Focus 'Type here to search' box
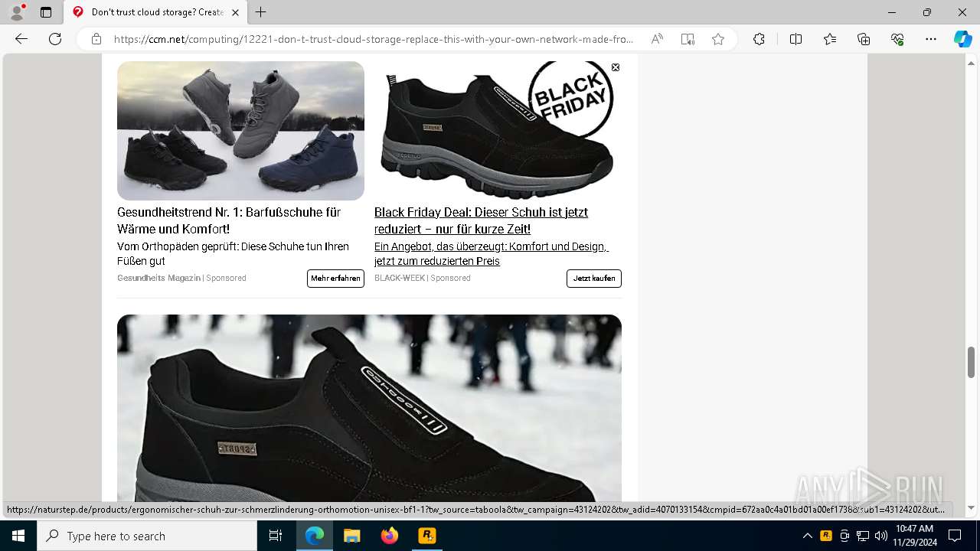 (147, 536)
